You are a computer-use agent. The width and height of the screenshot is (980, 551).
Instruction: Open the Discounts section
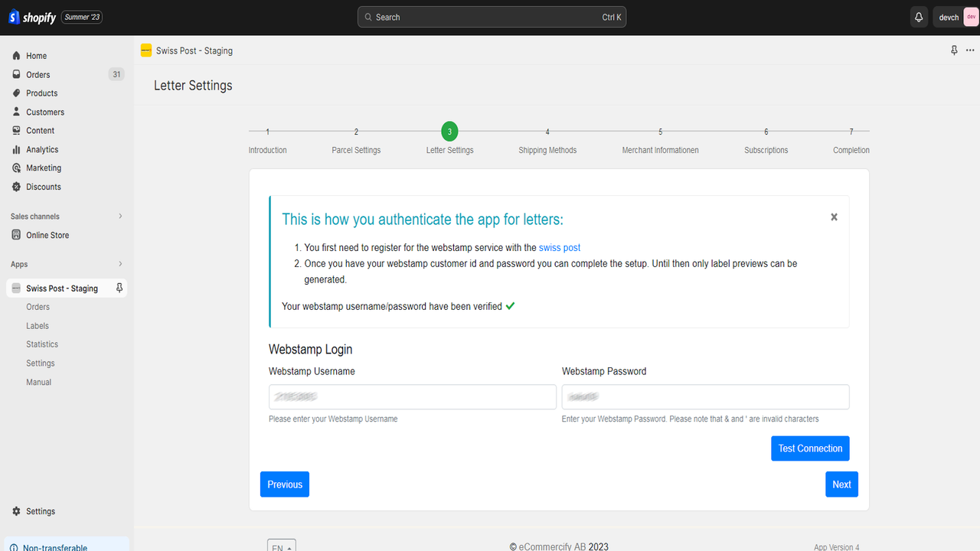[44, 186]
